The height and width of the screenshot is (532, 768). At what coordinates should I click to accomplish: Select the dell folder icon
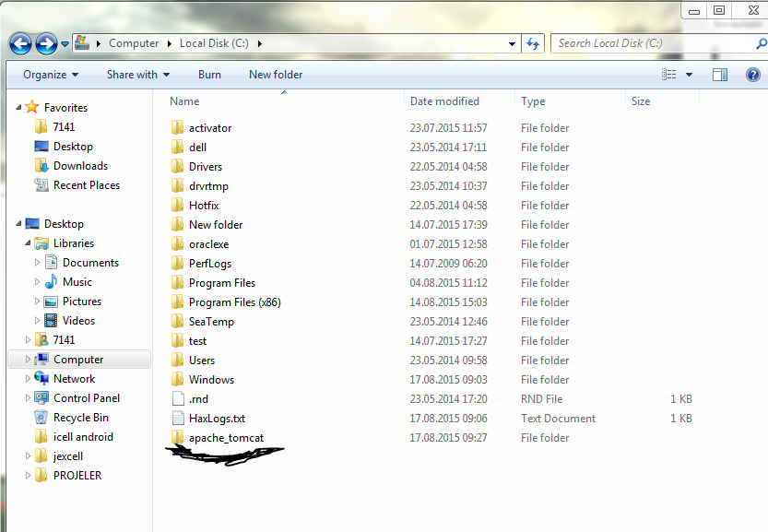178,147
